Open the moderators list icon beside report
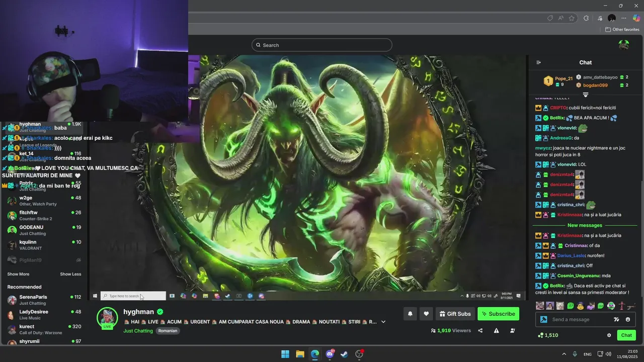The image size is (644, 362). 513,330
